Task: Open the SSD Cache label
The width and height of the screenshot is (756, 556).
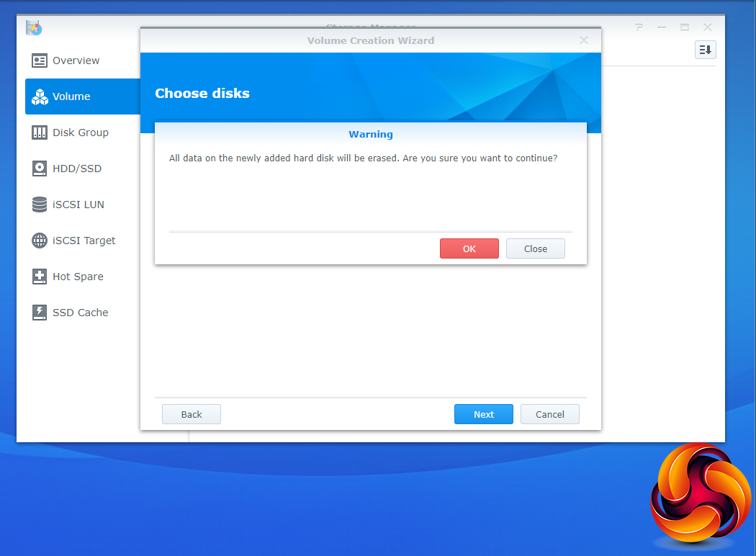Action: pos(81,313)
